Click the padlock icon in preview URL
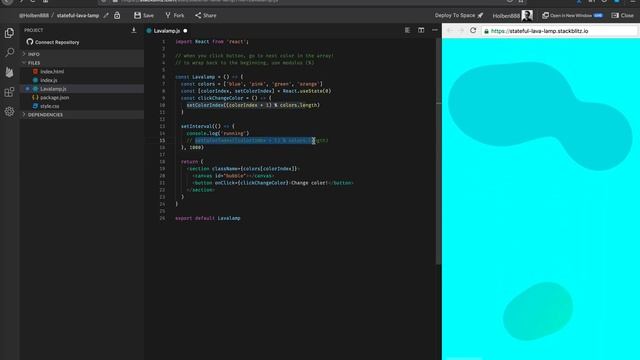The height and width of the screenshot is (360, 640). coord(486,31)
